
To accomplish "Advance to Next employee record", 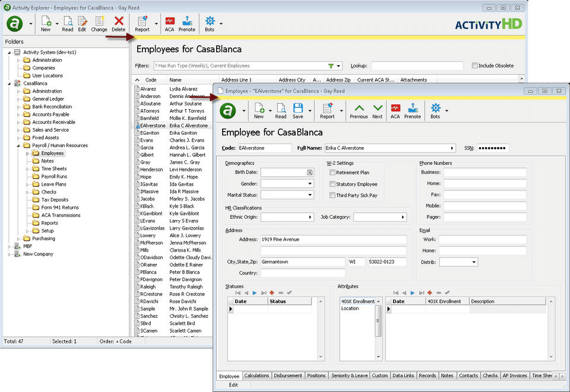I will click(378, 110).
